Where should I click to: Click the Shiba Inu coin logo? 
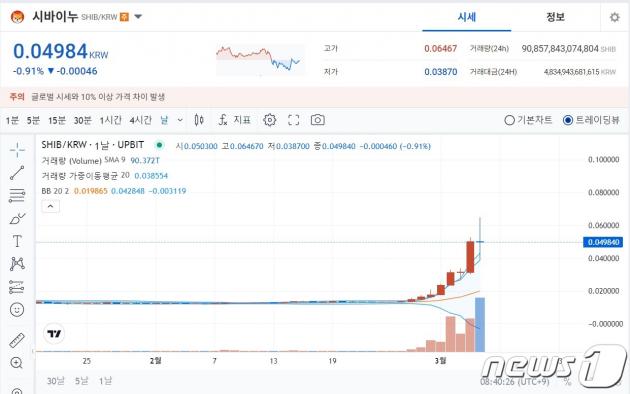point(17,17)
